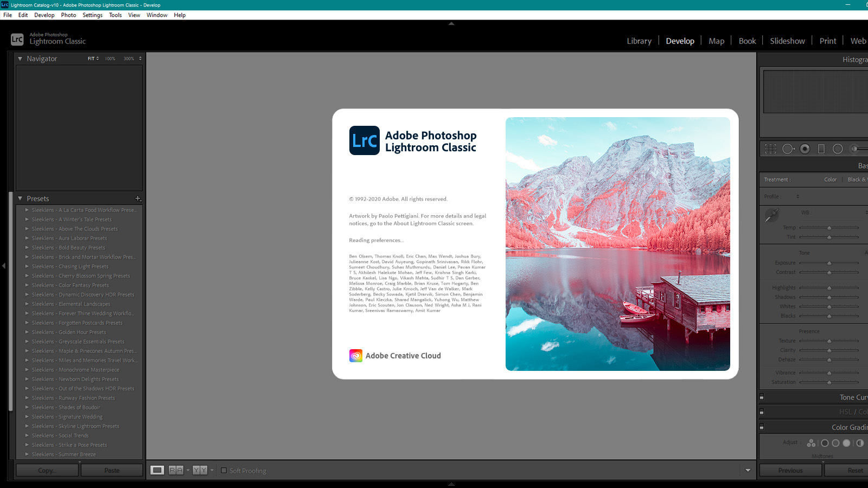Activate the Spot Removal tool

click(x=788, y=149)
